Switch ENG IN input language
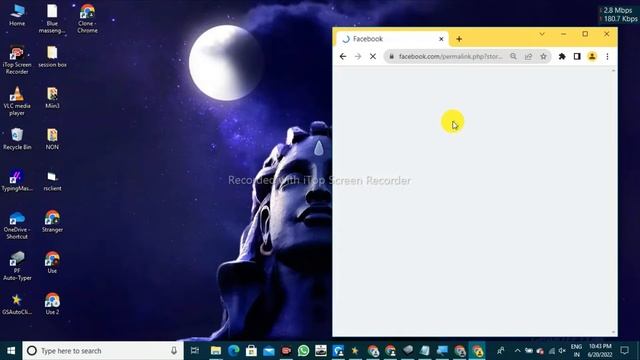The height and width of the screenshot is (360, 640). [576, 351]
